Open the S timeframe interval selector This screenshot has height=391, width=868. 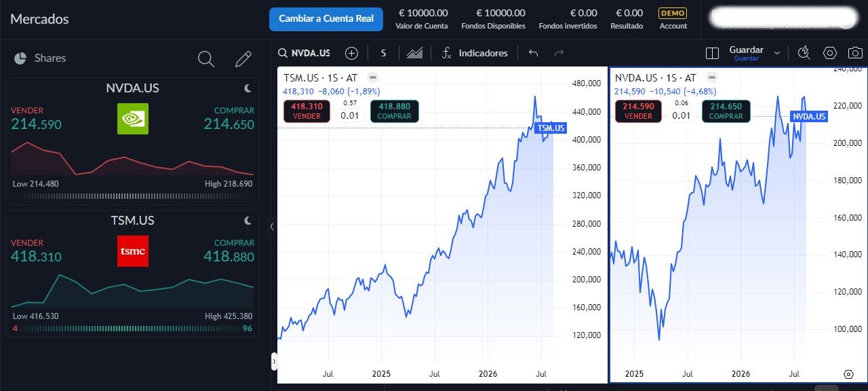click(x=383, y=53)
